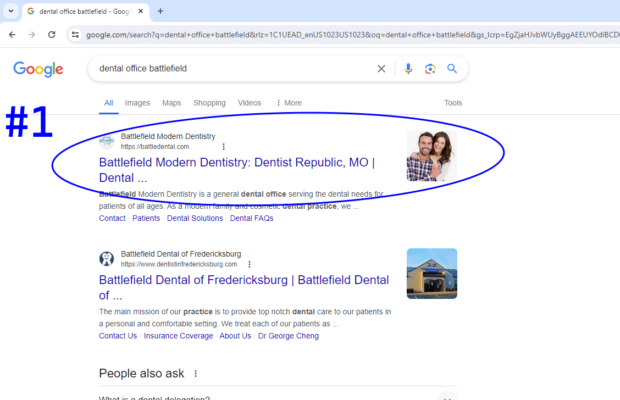Reload the current page
Viewport: 620px width, 400px height.
51,35
